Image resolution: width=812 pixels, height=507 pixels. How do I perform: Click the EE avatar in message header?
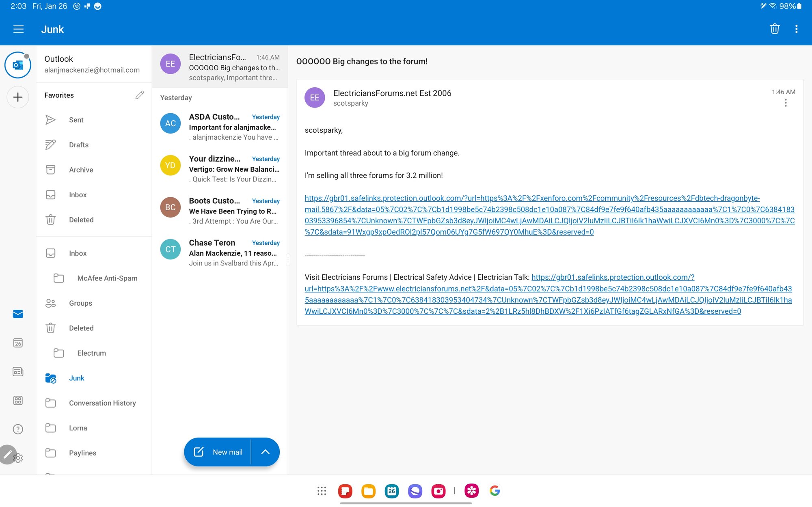(x=315, y=98)
